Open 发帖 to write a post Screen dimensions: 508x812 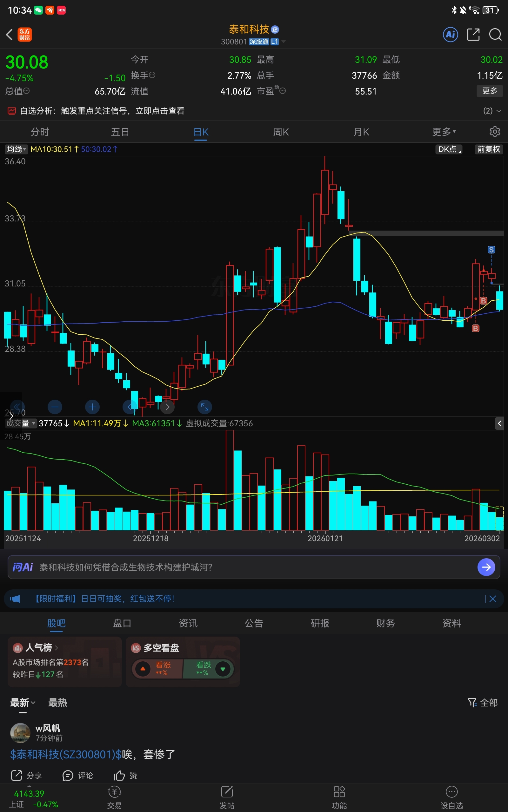click(x=227, y=797)
